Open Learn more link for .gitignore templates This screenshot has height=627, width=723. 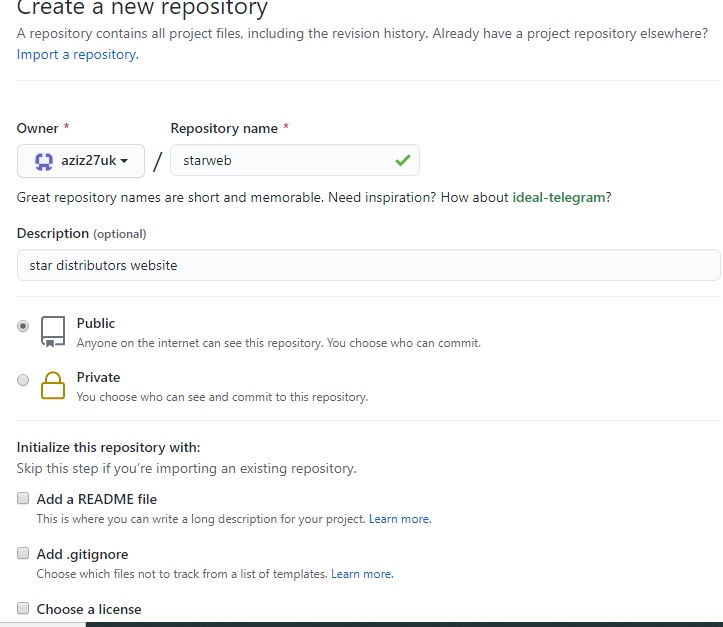(x=362, y=574)
